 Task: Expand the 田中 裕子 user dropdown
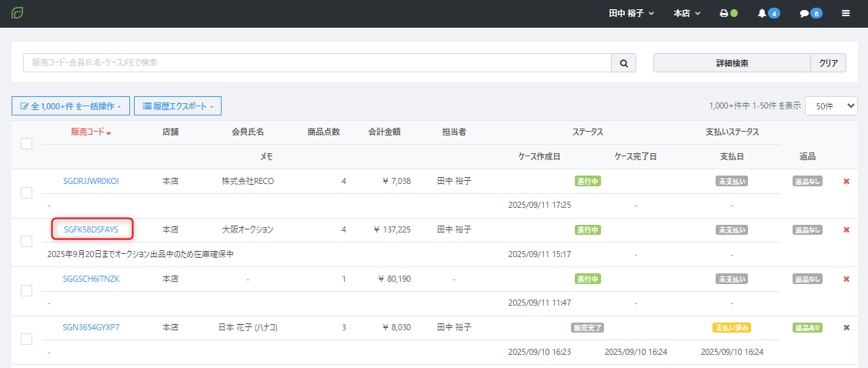click(x=631, y=13)
